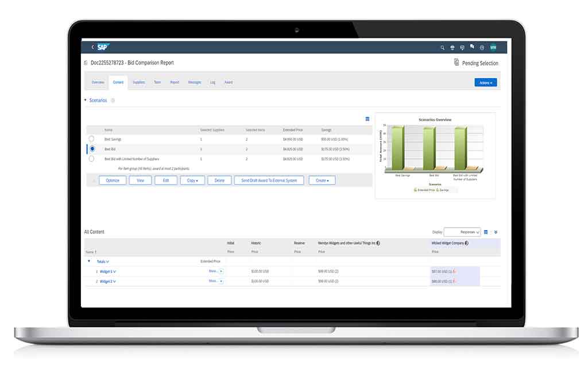588x380 pixels.
Task: Open the chat bubble icon in header
Action: pyautogui.click(x=462, y=48)
